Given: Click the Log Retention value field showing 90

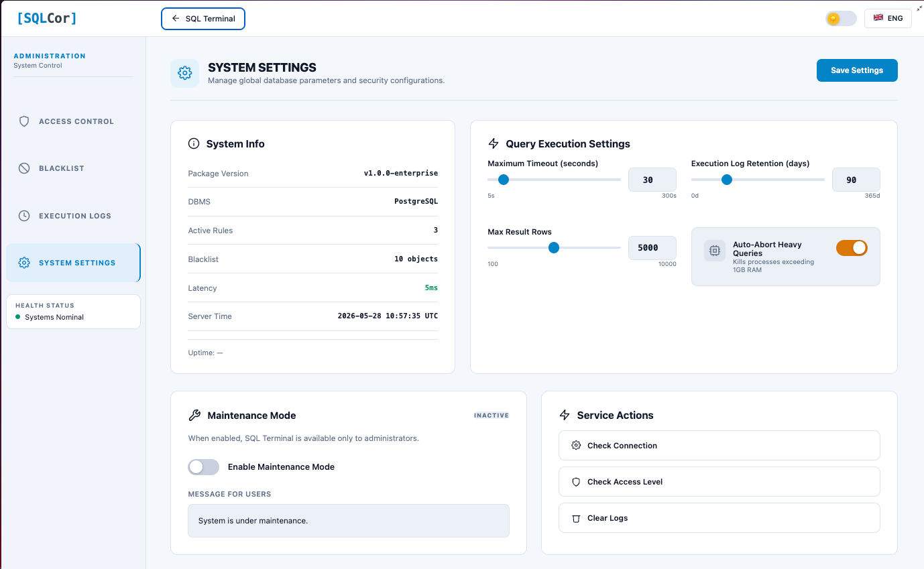Looking at the screenshot, I should point(856,180).
